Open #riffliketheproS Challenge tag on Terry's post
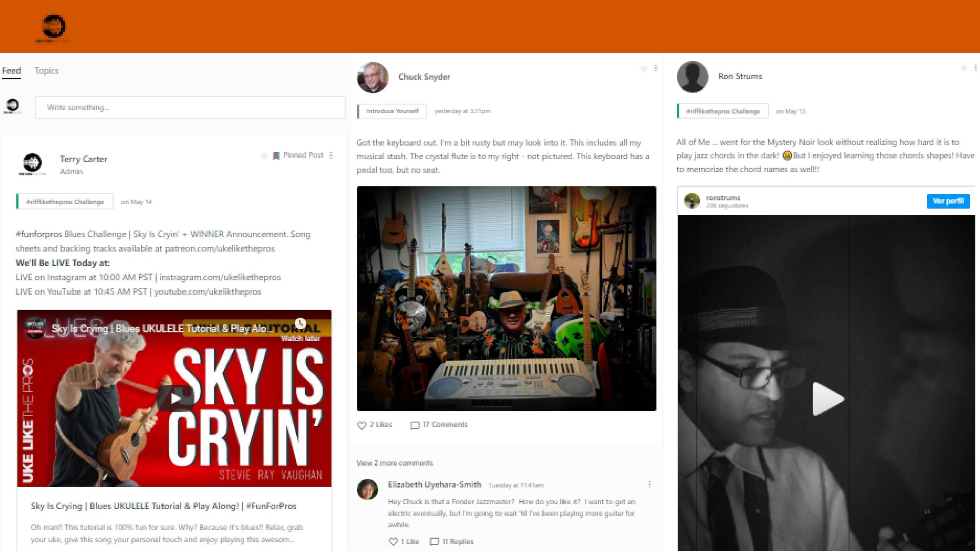The image size is (980, 551). click(x=65, y=202)
